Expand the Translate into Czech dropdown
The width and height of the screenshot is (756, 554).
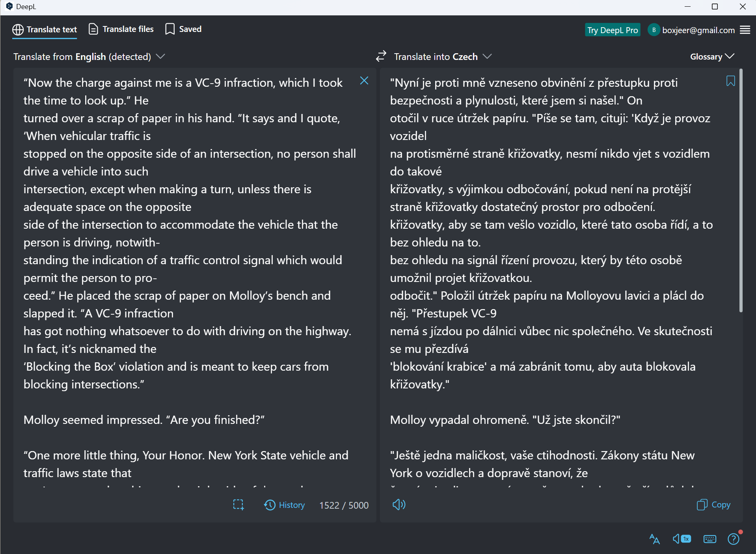[x=443, y=56]
